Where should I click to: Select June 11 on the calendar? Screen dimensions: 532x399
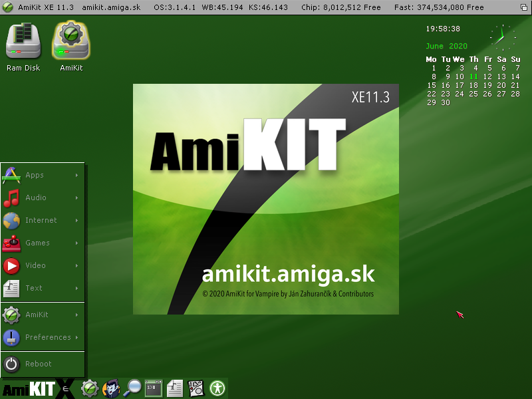(x=473, y=76)
